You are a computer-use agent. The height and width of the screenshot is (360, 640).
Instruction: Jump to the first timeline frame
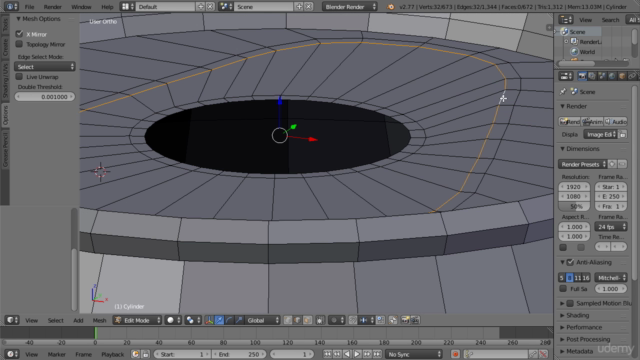[327, 354]
